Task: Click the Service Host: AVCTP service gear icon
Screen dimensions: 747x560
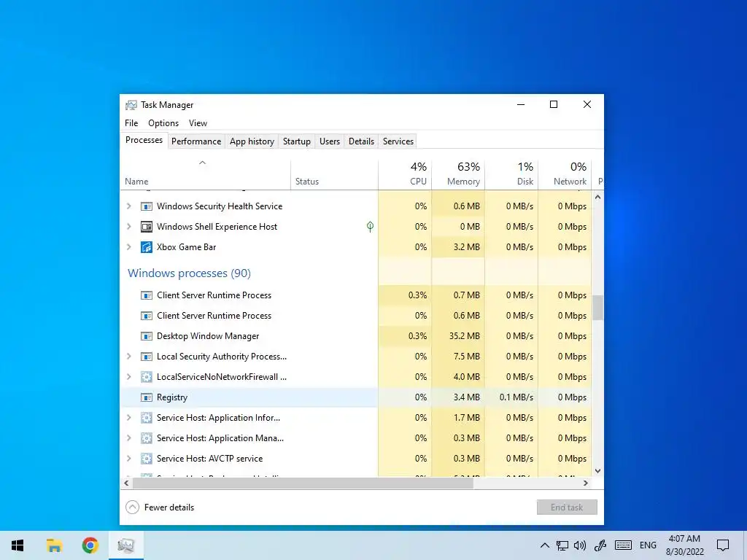Action: [146, 459]
